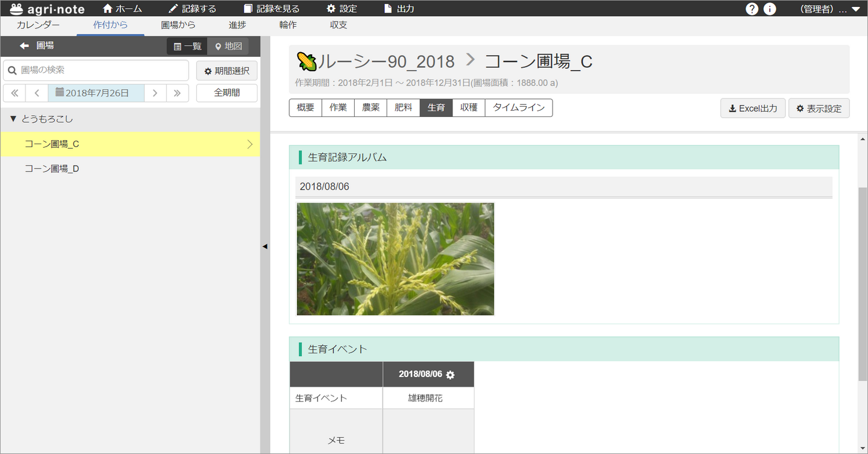This screenshot has height=454, width=868.
Task: Open the タイムライン tab
Action: coord(518,108)
